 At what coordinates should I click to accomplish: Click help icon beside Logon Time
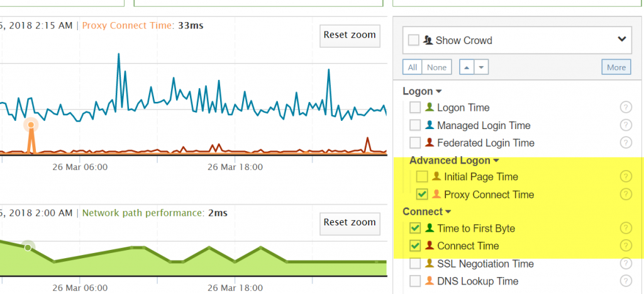tap(626, 108)
